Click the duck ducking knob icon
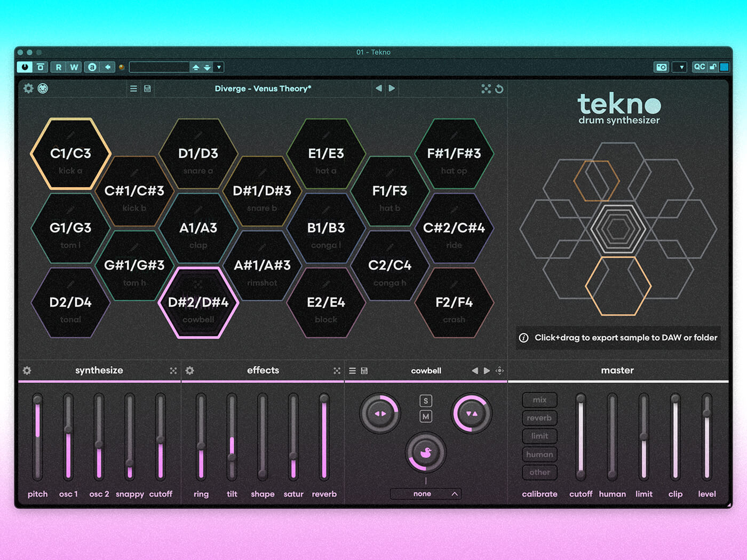Viewport: 747px width, 560px height. (x=425, y=453)
